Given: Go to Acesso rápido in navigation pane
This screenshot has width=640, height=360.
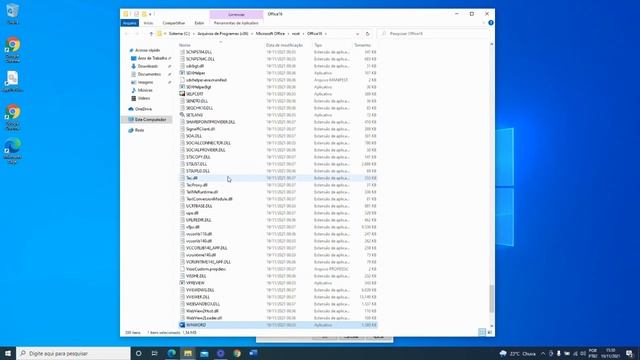Looking at the screenshot, I should 147,50.
